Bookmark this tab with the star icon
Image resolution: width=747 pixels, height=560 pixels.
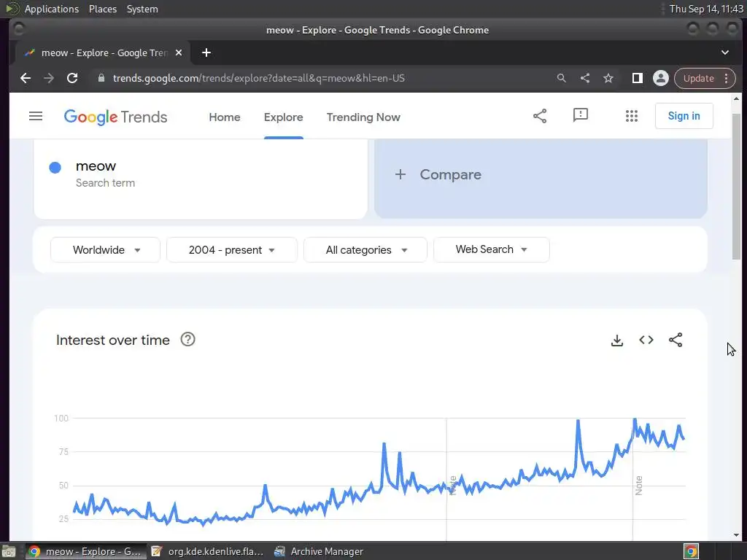click(x=608, y=78)
